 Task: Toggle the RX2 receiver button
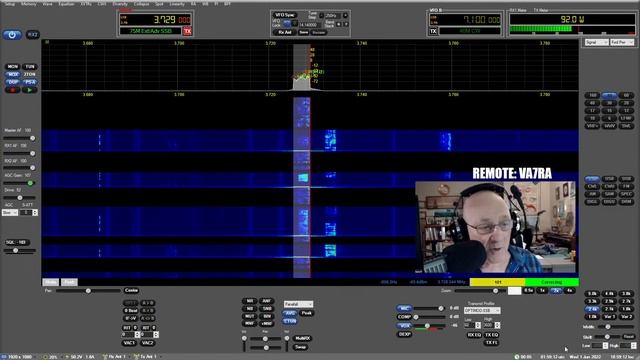click(33, 35)
